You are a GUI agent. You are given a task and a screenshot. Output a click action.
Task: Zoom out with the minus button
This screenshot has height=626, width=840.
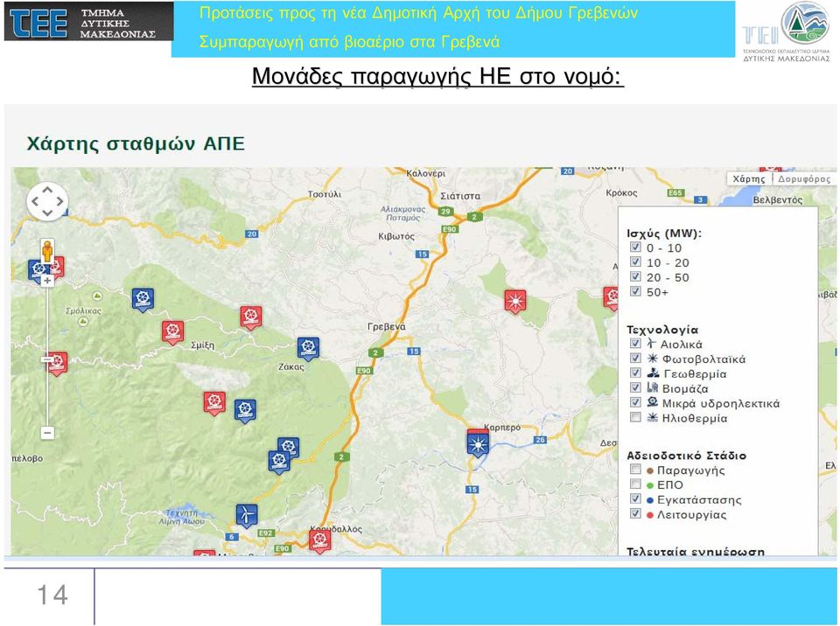click(x=47, y=432)
